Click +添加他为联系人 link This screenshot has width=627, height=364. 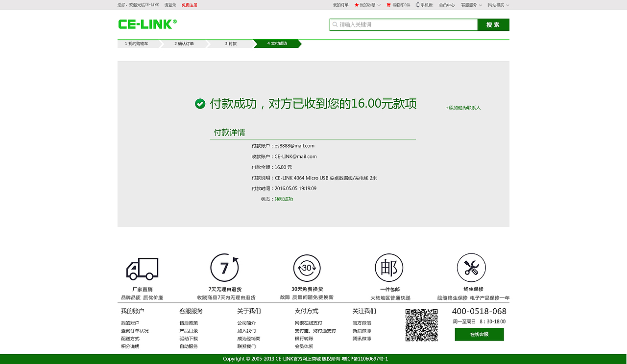463,108
